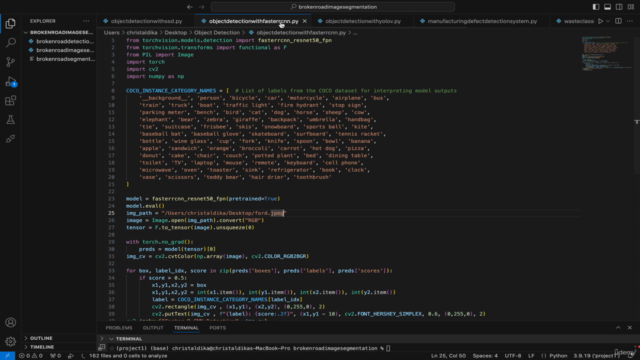The width and height of the screenshot is (640, 360).
Task: Open brokenroadsegment... file in Explorer
Action: [x=60, y=59]
